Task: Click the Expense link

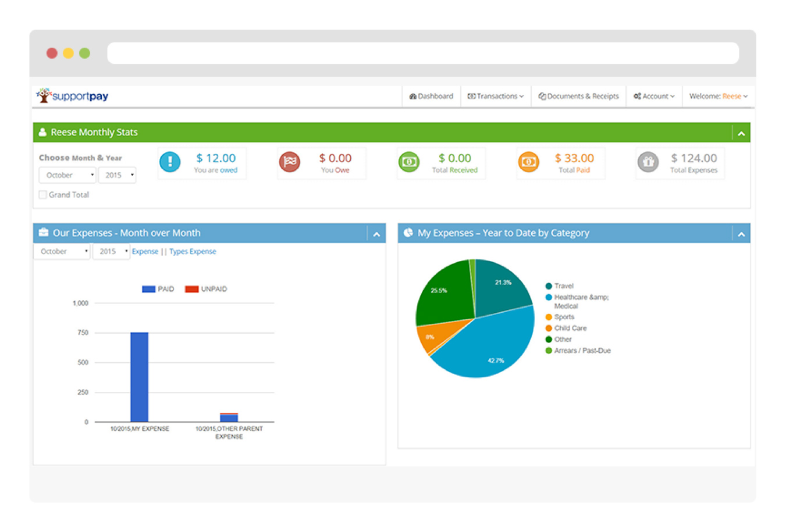Action: click(145, 252)
